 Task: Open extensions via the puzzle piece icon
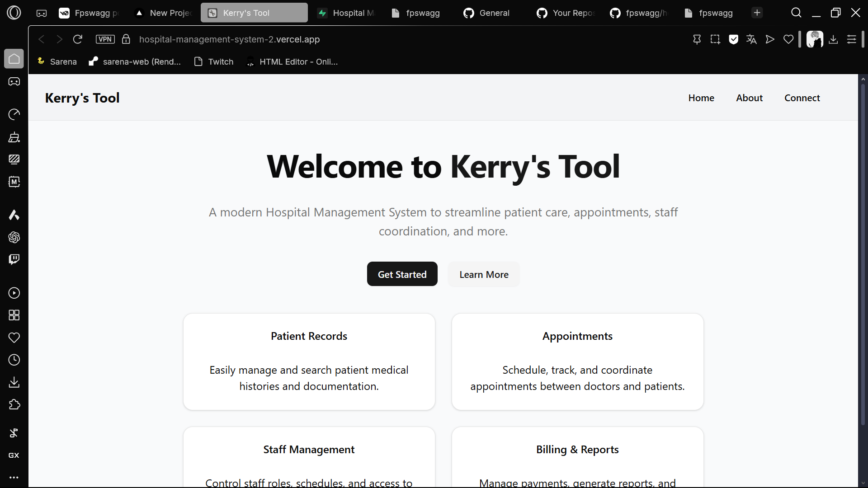click(14, 405)
